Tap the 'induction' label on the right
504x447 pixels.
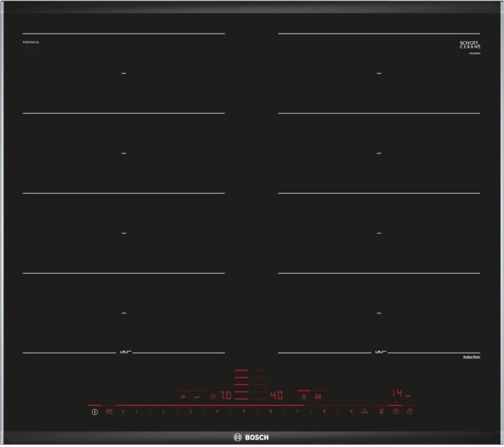472,358
